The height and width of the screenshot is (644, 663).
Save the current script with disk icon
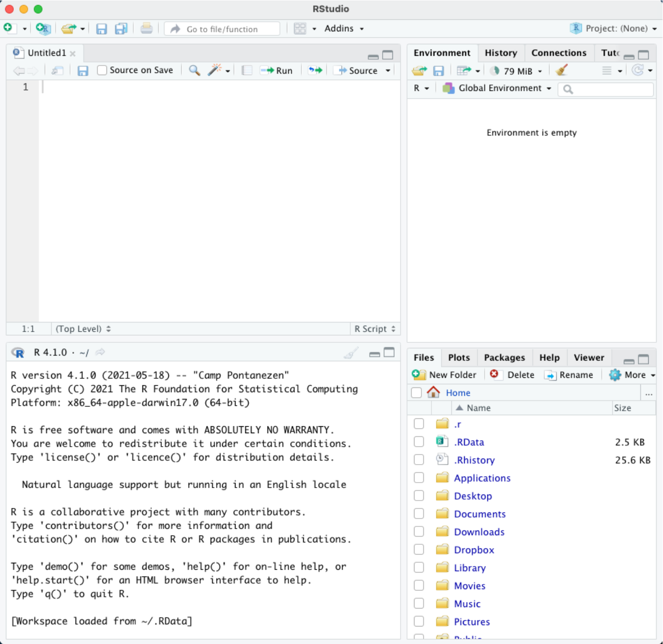(x=83, y=71)
